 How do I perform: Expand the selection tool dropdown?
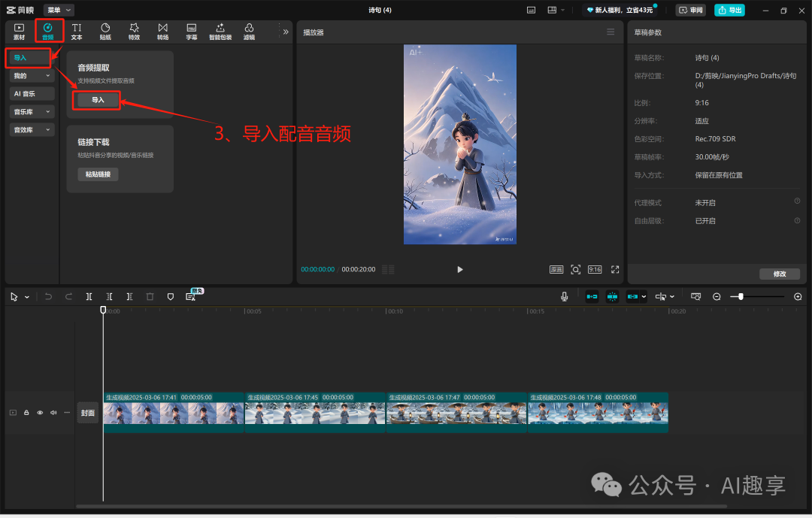27,297
